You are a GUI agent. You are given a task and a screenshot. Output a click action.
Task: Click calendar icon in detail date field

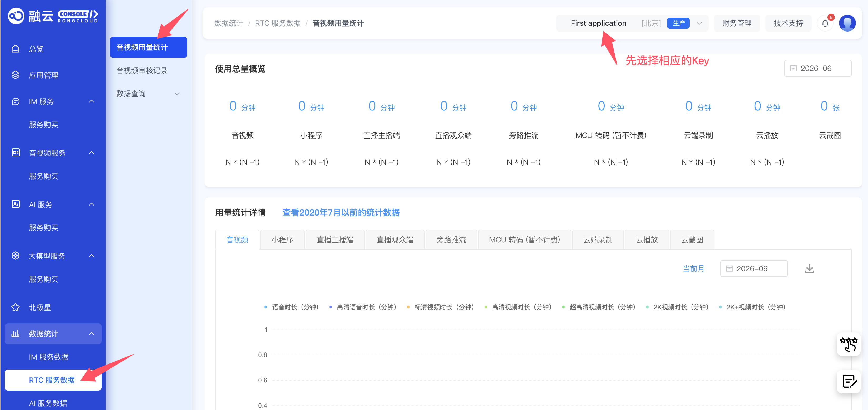[729, 269]
